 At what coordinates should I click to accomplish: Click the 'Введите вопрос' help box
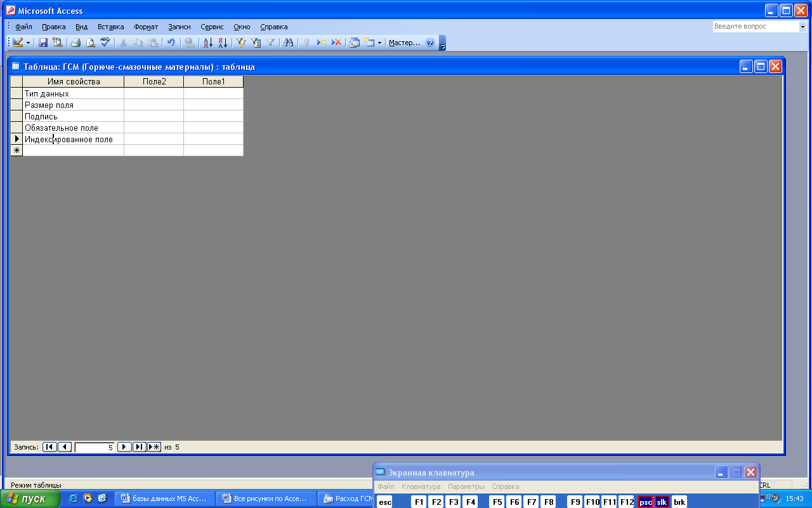click(x=755, y=27)
